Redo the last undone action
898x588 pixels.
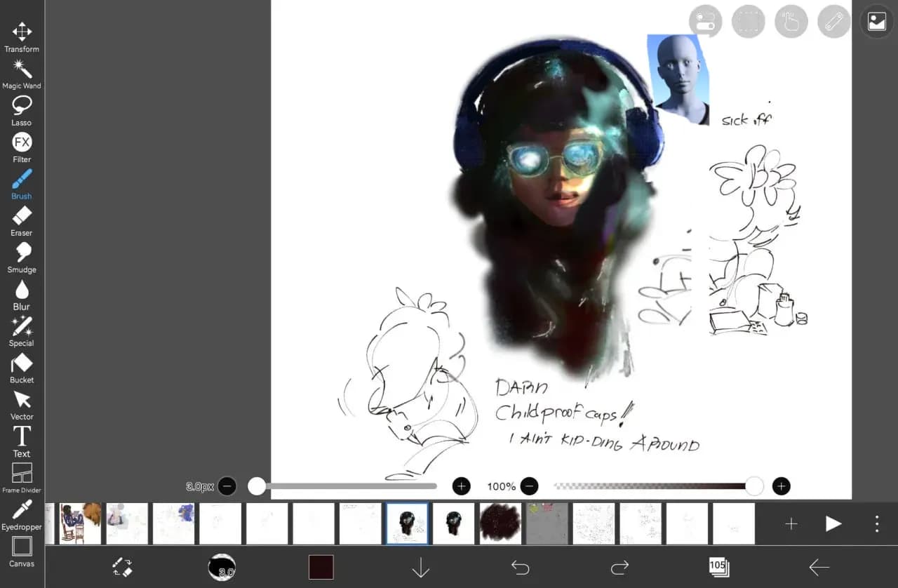tap(619, 567)
